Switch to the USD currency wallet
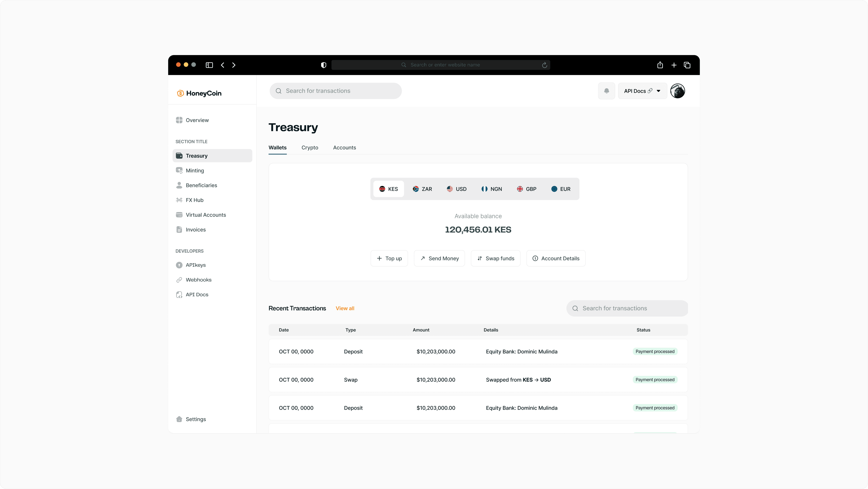This screenshot has height=489, width=868. (457, 189)
